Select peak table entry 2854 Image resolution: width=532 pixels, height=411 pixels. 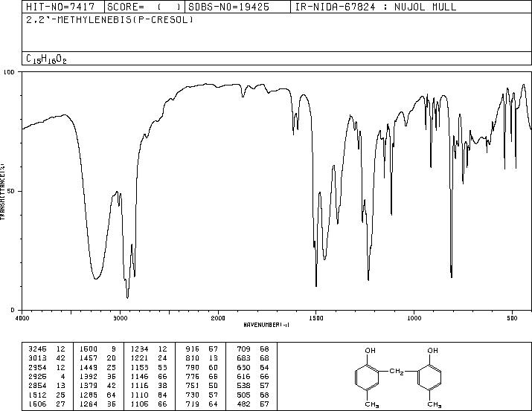pos(37,386)
